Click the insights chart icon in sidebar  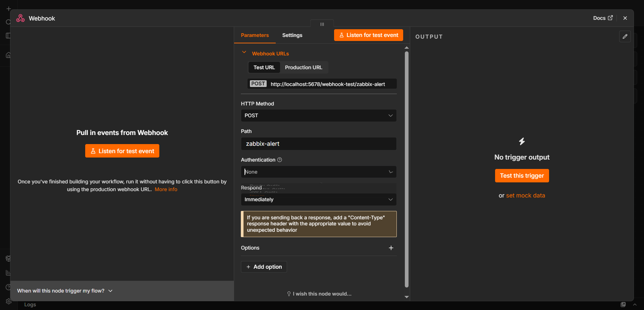[x=8, y=273]
